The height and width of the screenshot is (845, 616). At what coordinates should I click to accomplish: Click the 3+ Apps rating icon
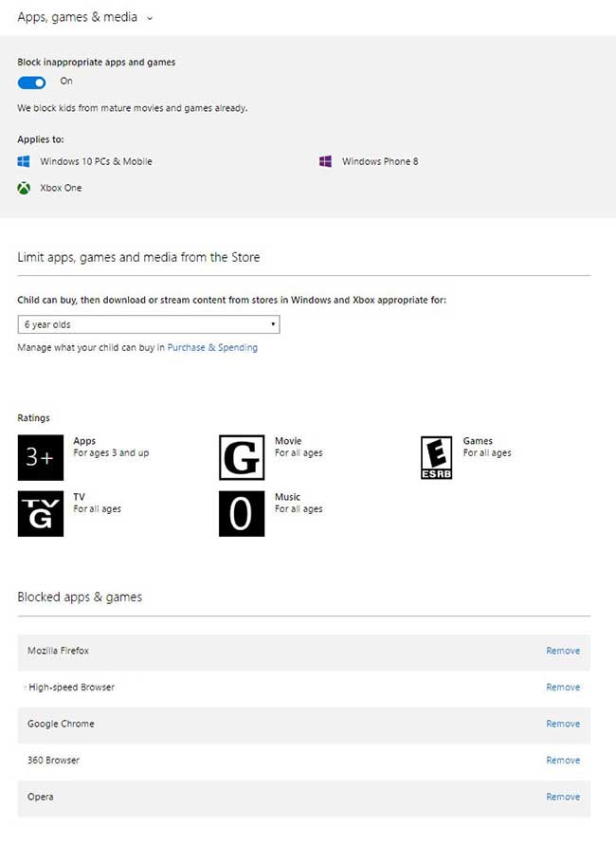40,457
